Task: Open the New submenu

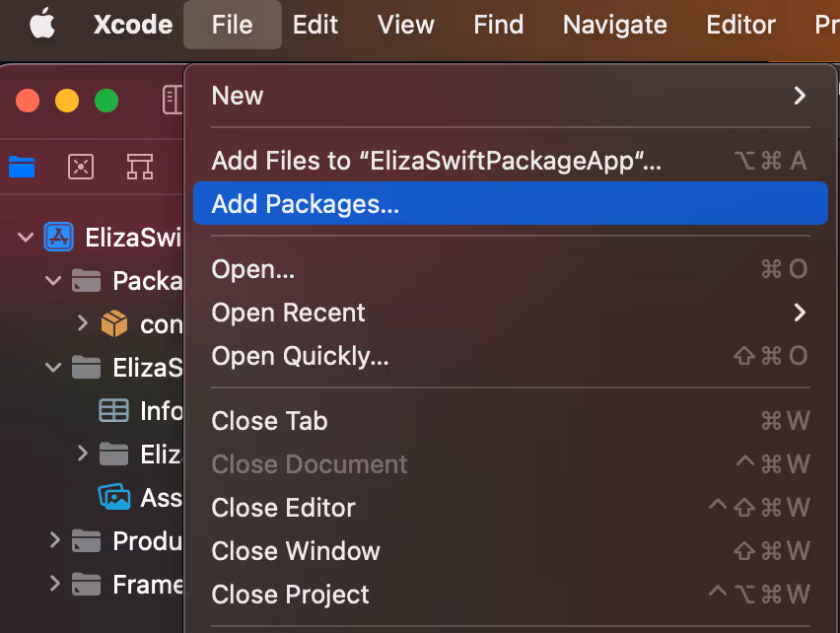Action: (238, 96)
